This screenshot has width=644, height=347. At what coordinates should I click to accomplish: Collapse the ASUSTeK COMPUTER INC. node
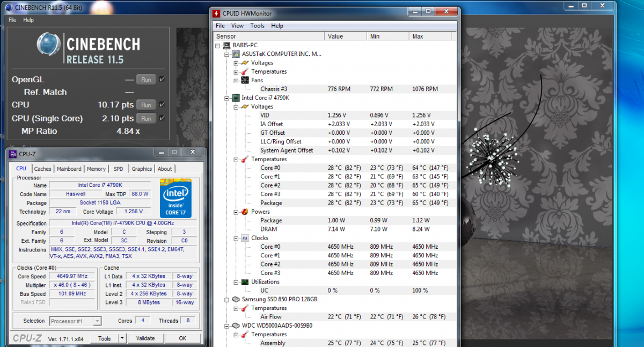(x=227, y=54)
